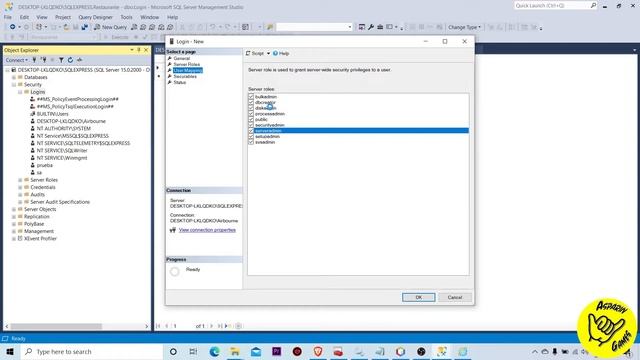Toggle the setupadmin server role checkbox
This screenshot has width=640, height=360.
(251, 136)
